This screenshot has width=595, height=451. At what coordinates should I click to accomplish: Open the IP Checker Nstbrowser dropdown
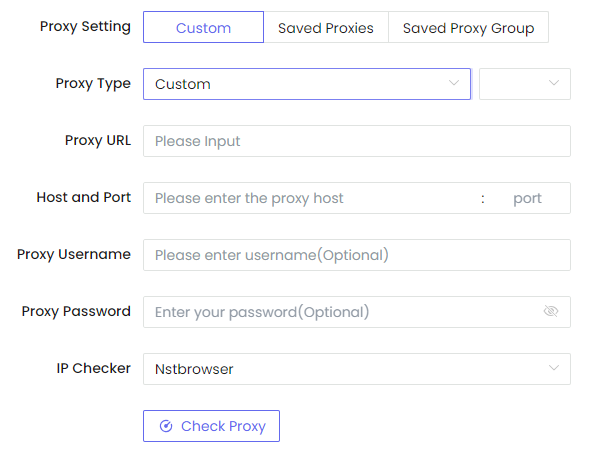(357, 369)
